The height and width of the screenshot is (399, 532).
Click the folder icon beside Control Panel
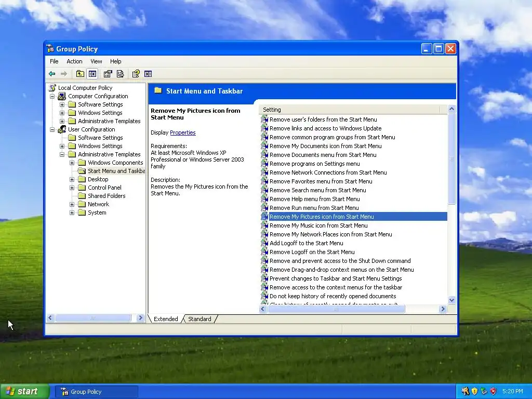82,187
